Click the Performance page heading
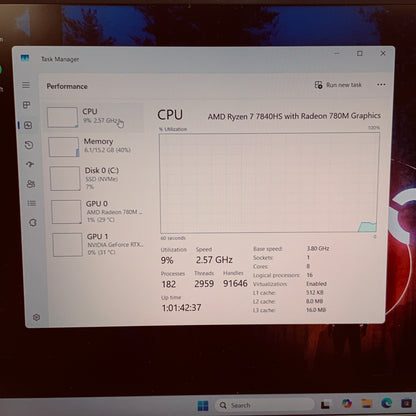This screenshot has height=416, width=416. coord(67,86)
